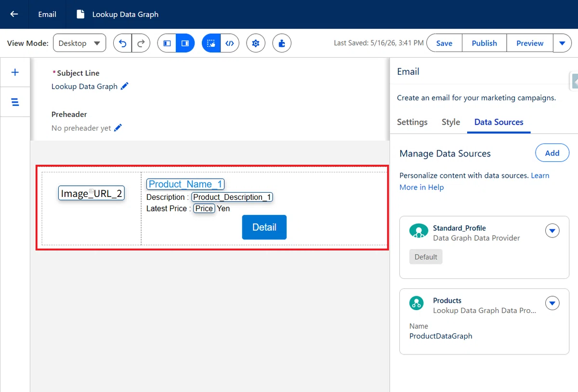
Task: Open the View Mode Desktop dropdown
Action: click(x=79, y=43)
